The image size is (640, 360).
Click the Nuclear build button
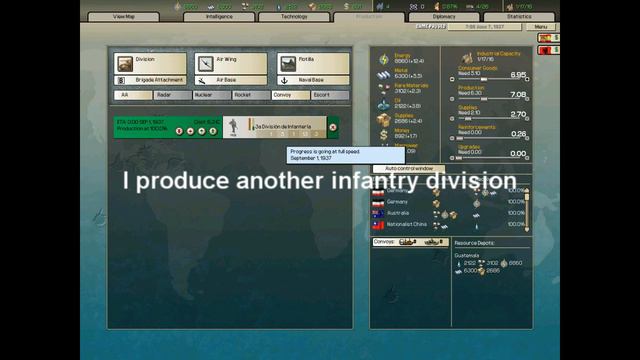212,95
